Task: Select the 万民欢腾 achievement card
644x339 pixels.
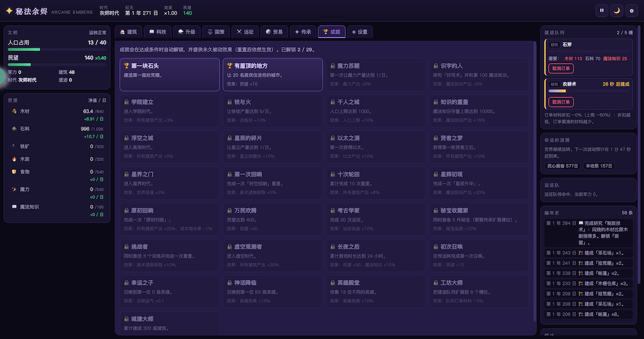Action: point(272,219)
